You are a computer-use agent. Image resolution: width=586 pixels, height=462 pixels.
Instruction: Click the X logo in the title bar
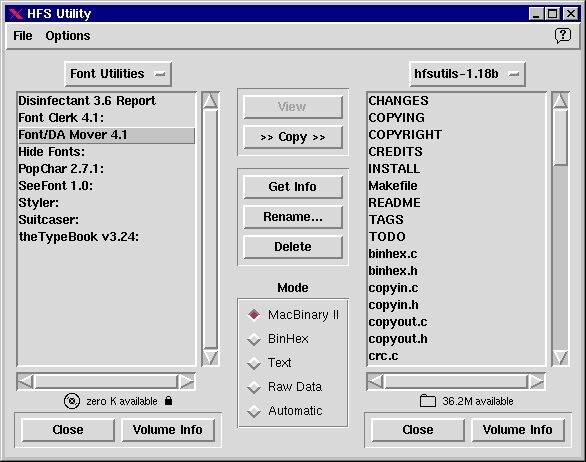(16, 14)
